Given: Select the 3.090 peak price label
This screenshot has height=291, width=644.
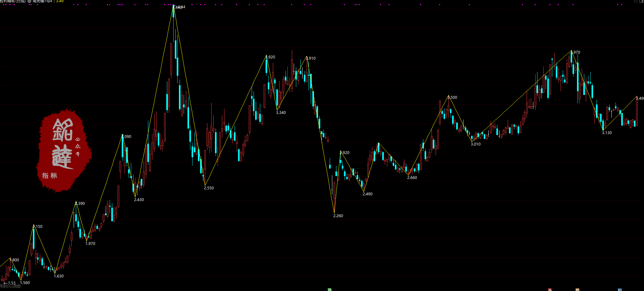Looking at the screenshot, I should point(126,137).
